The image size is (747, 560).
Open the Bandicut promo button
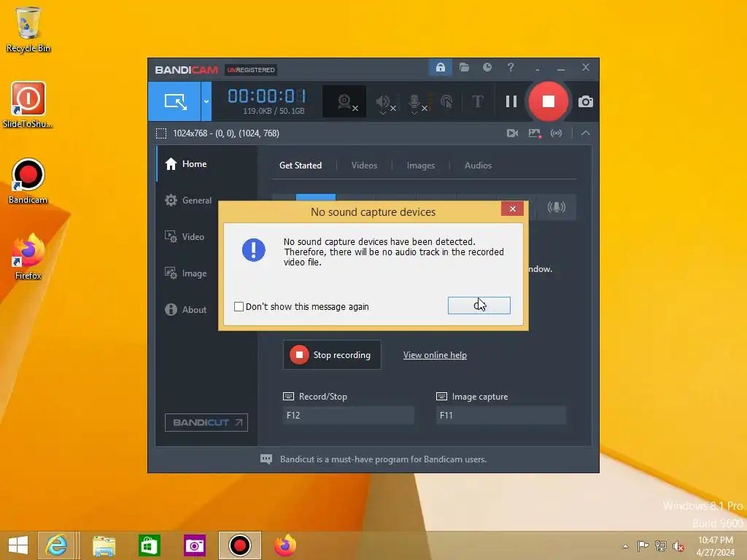(206, 422)
